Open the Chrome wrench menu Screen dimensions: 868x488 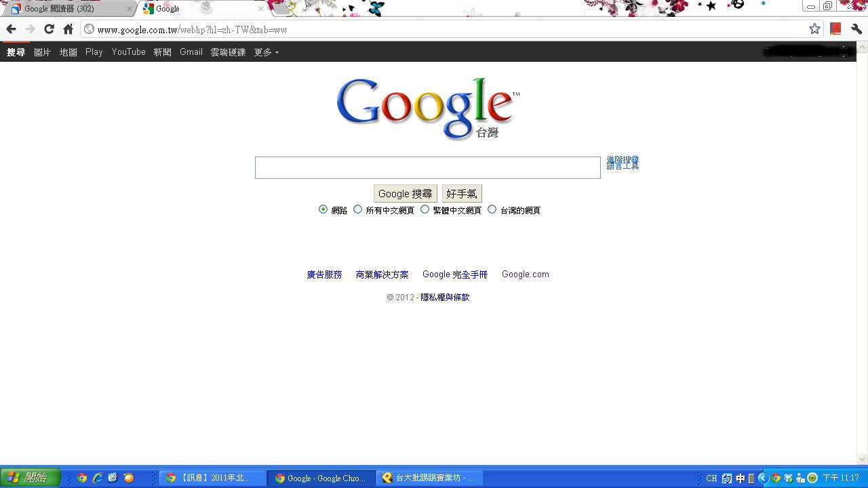point(856,29)
